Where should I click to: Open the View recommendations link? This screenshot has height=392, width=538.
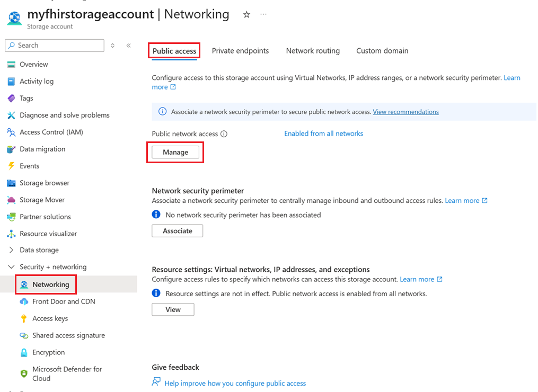(405, 112)
